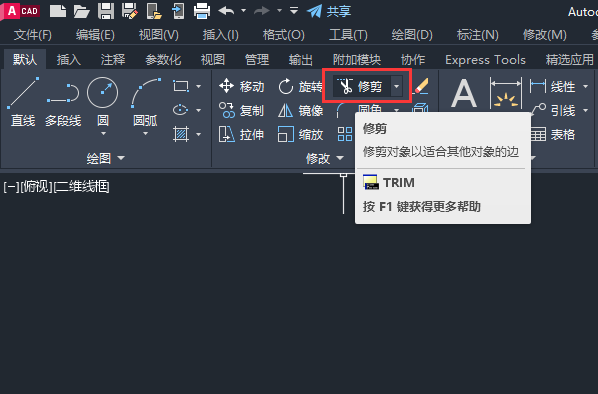Undo the last action arrow

tap(226, 11)
